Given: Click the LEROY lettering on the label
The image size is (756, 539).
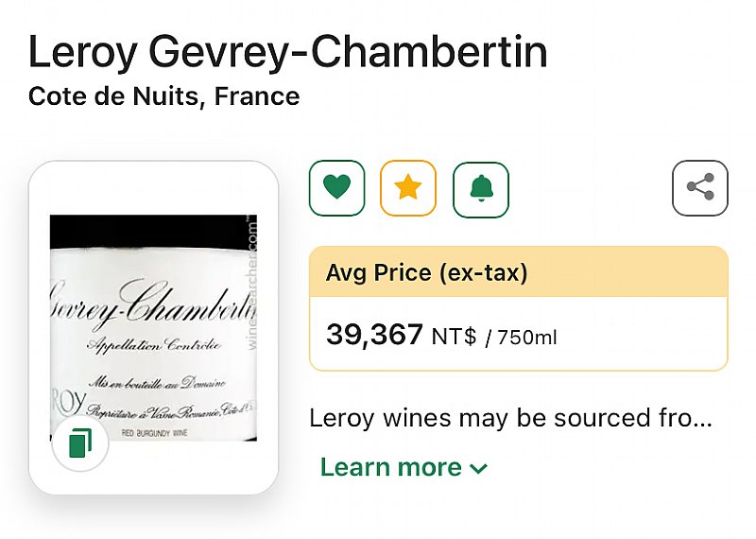Looking at the screenshot, I should [68, 402].
